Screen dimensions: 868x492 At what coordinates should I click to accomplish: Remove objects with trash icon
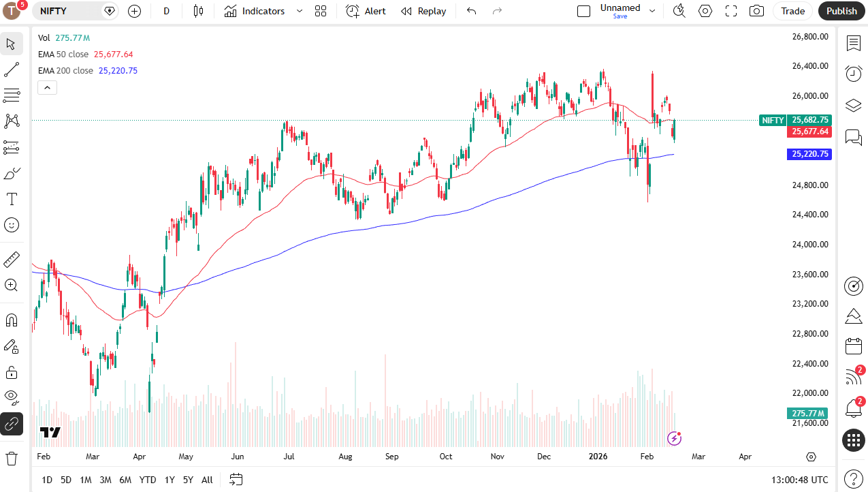12,457
